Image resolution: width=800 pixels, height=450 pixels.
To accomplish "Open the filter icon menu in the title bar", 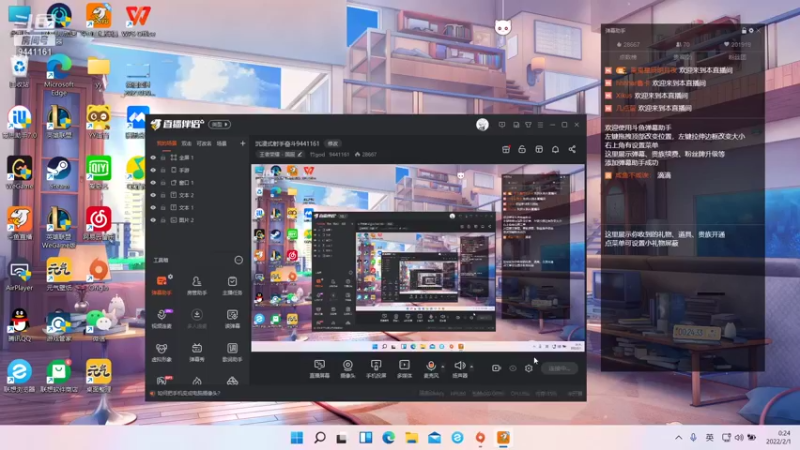I will 528,124.
